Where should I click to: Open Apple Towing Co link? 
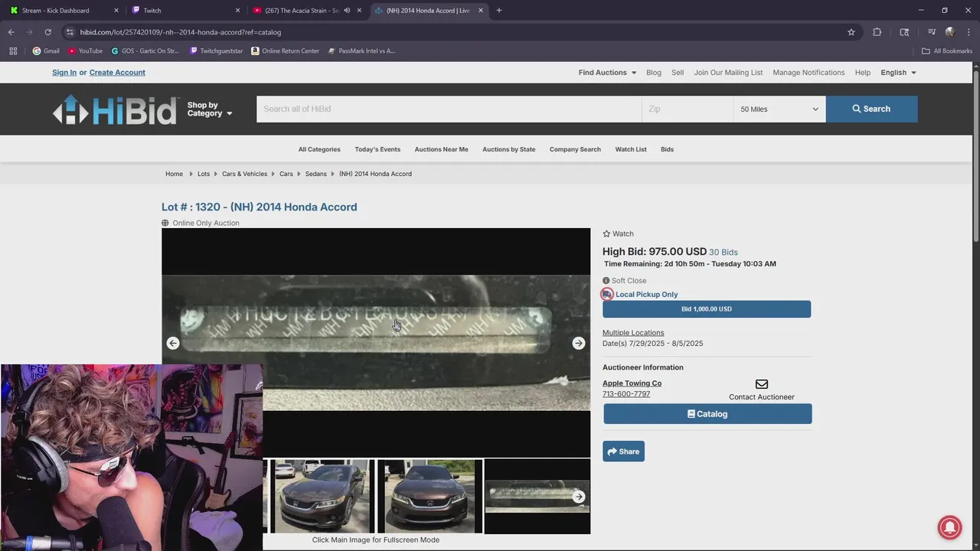632,383
